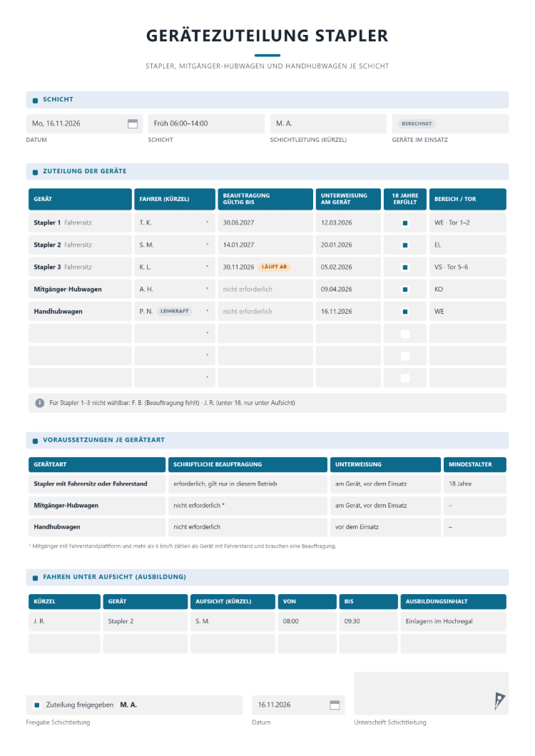Toggle 18 Jahre checkbox for Stapler 2
Viewport: 535px width, 756px height.
tap(405, 245)
